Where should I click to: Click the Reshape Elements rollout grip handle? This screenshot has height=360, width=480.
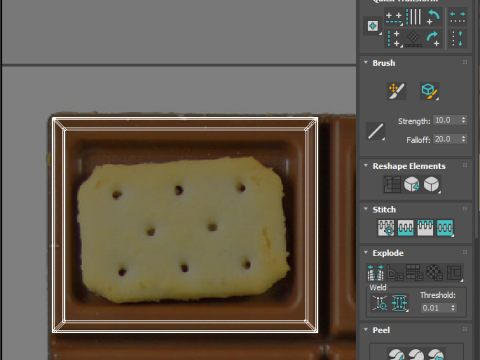(465, 165)
